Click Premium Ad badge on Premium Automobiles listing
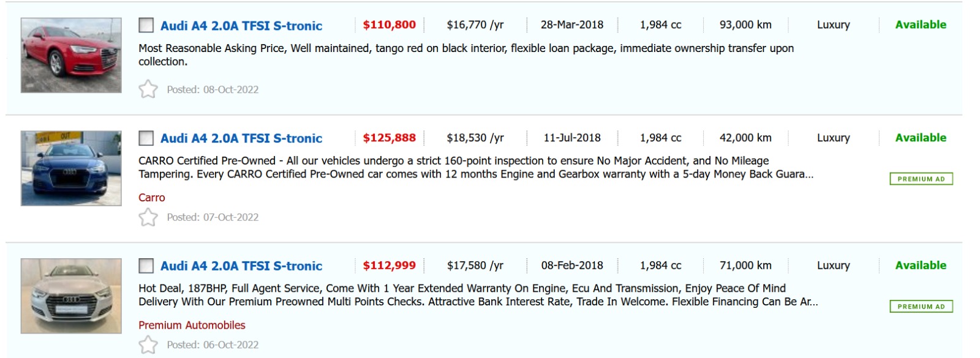 [x=921, y=307]
